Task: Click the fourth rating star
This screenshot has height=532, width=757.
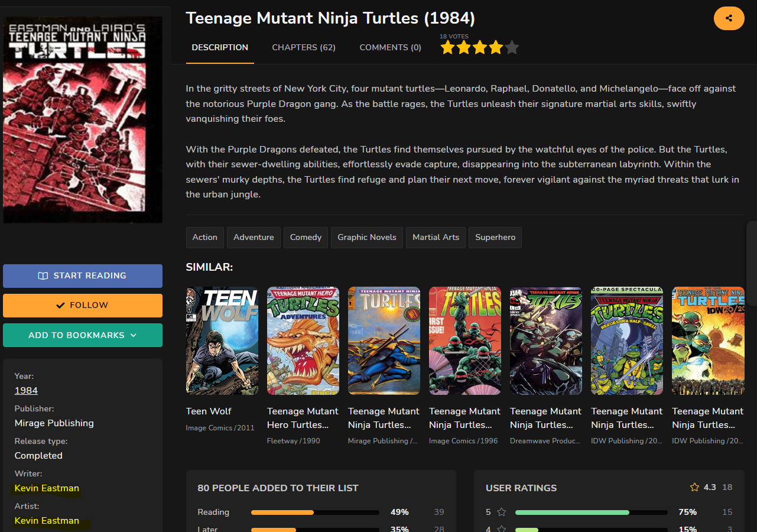Action: tap(496, 47)
